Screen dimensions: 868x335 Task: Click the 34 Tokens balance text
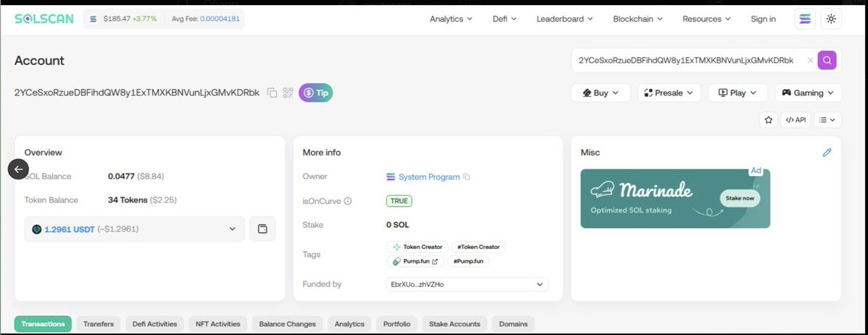(x=128, y=200)
